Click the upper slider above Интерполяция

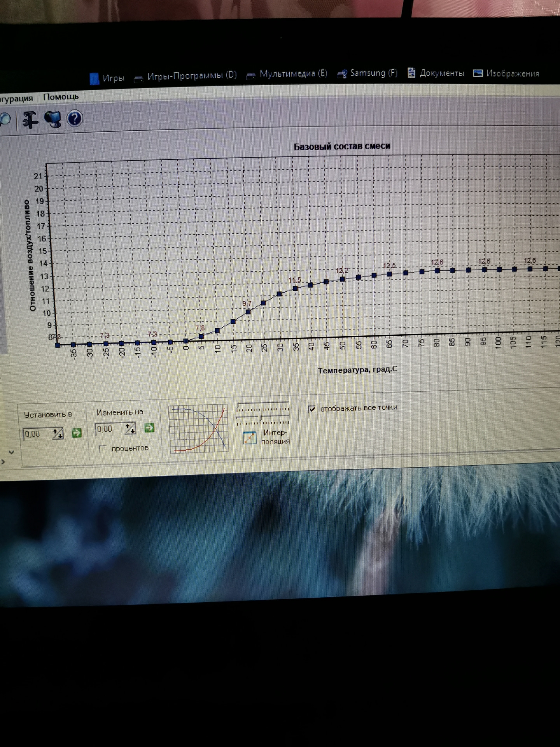click(x=263, y=406)
